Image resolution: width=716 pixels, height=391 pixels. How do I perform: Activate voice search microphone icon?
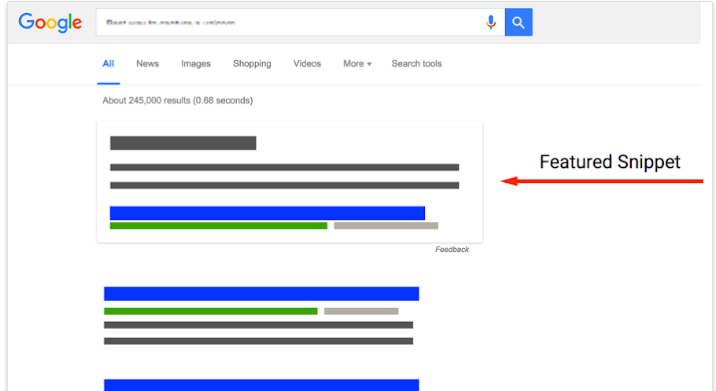491,22
